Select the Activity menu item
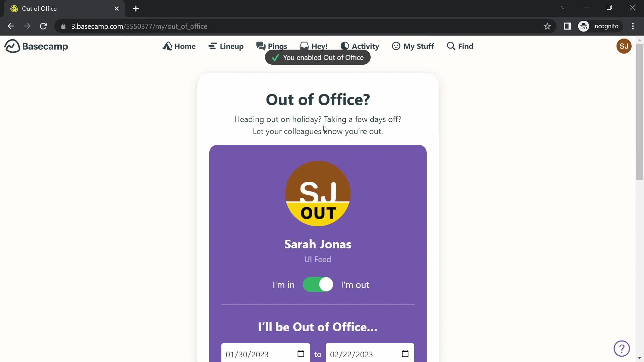 (x=361, y=46)
